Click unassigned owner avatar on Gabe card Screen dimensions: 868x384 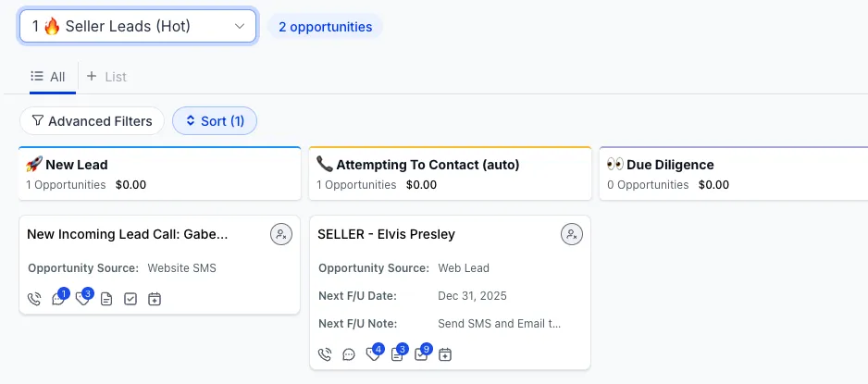point(281,234)
